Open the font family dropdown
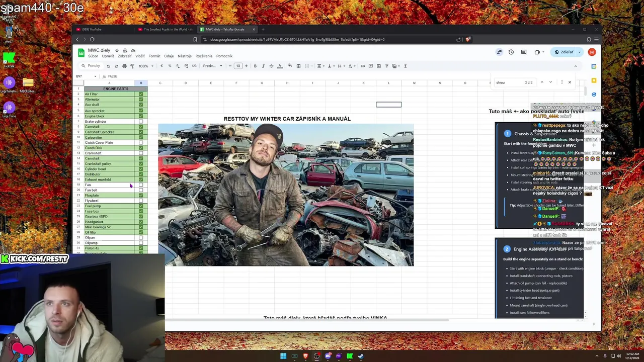The width and height of the screenshot is (644, 362). pos(212,66)
